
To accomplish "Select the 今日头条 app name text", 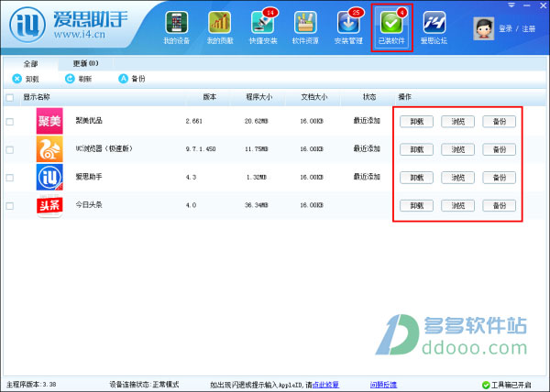I will coord(89,204).
